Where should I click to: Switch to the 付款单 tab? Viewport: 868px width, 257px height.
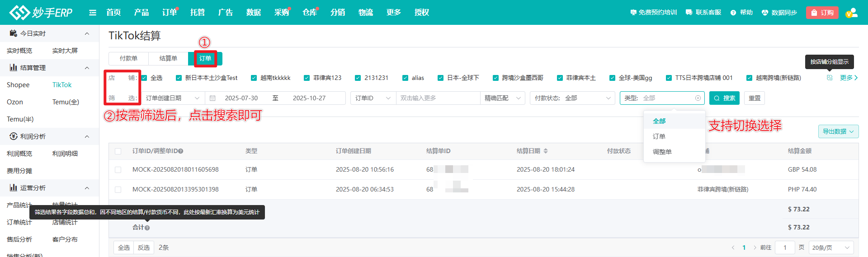pyautogui.click(x=128, y=58)
